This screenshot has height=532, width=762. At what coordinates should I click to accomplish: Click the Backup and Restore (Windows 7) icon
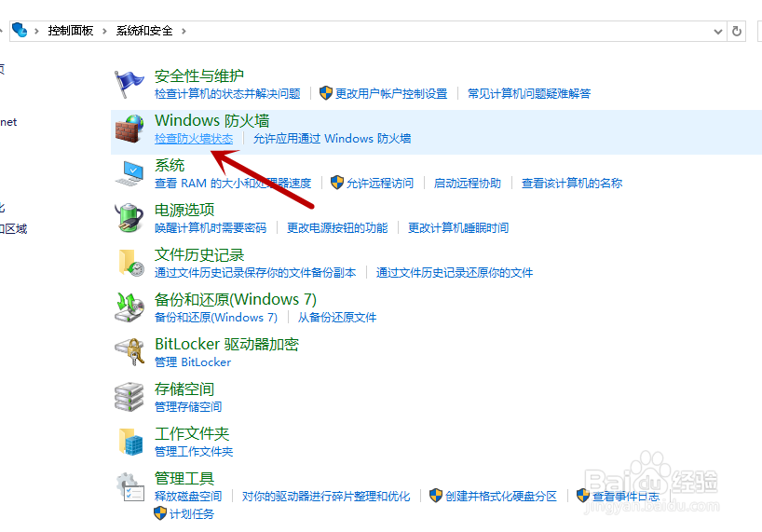[x=129, y=307]
